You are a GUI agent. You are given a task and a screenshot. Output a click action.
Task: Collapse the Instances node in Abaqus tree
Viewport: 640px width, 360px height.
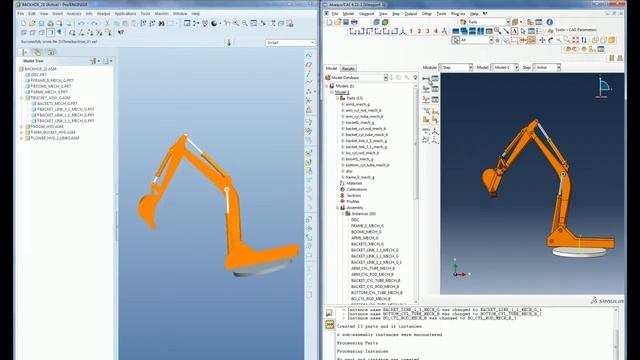tap(342, 213)
